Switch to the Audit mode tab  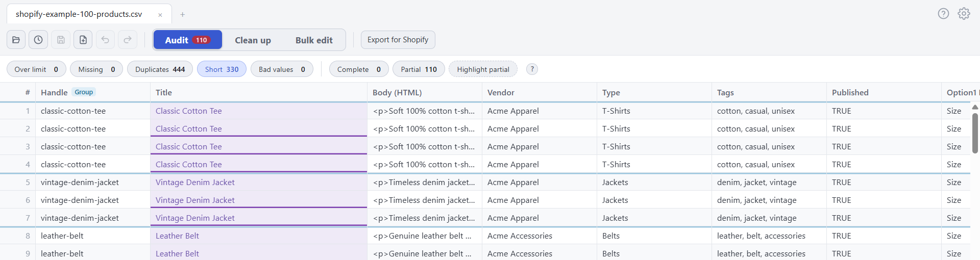[x=187, y=40]
